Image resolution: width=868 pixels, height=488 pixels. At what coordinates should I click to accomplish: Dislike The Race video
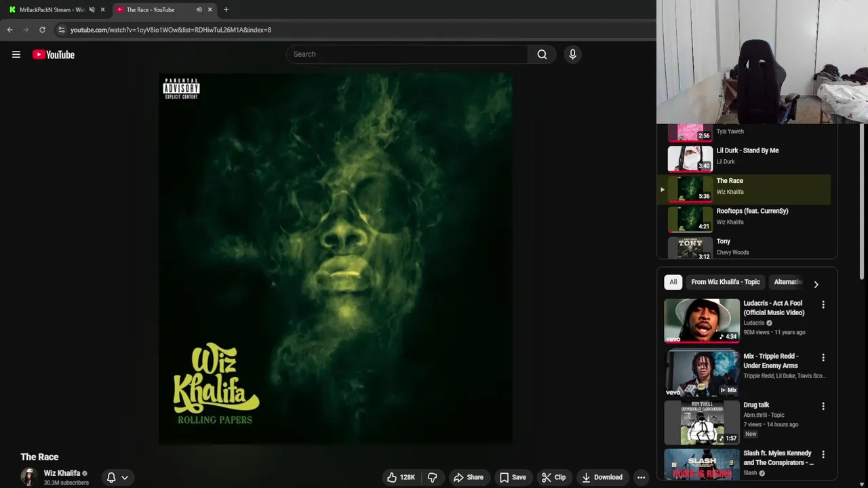pyautogui.click(x=432, y=477)
